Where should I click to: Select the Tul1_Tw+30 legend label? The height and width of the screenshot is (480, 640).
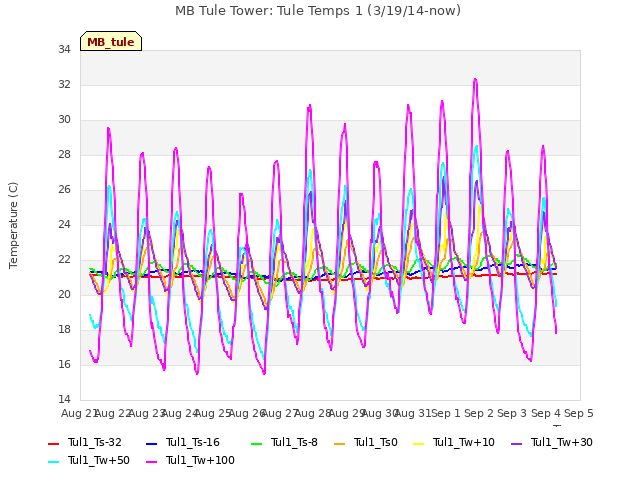(x=561, y=442)
